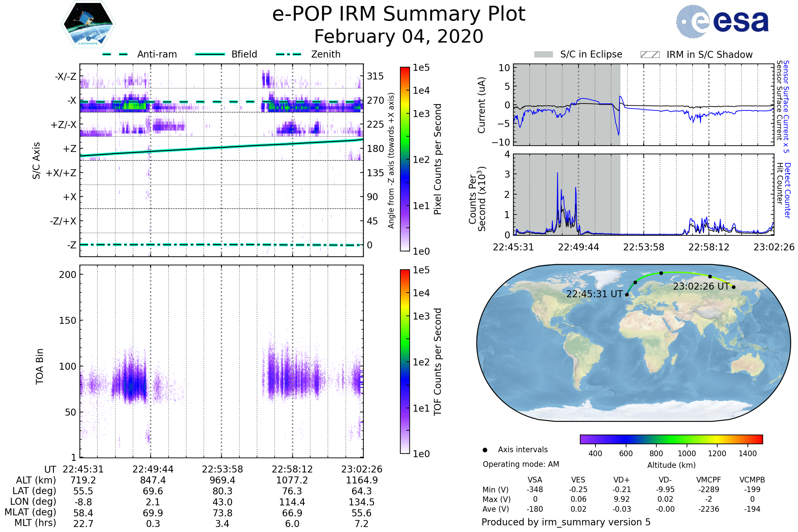The width and height of the screenshot is (798, 532).
Task: Click the Anti-ram dashed line legend marker
Action: tap(115, 54)
